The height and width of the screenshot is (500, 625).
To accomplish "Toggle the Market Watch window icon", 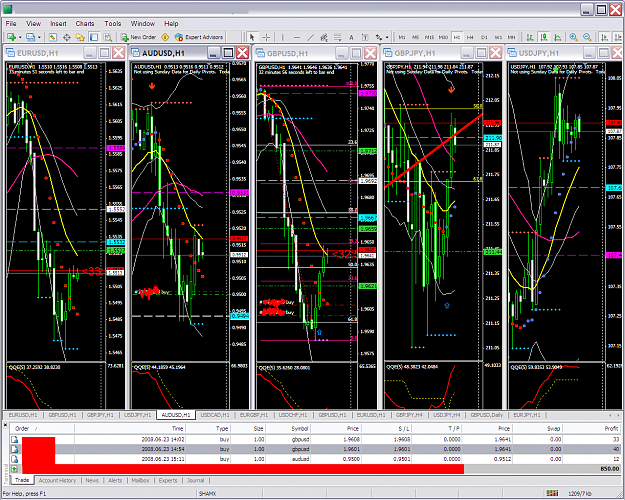I will pyautogui.click(x=53, y=37).
